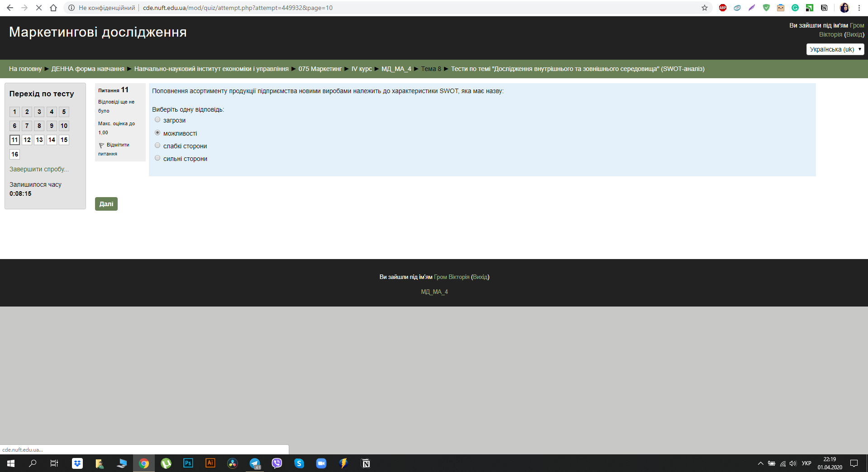This screenshot has height=472, width=868.
Task: Click the AdBlock Plus extension icon
Action: coord(723,8)
